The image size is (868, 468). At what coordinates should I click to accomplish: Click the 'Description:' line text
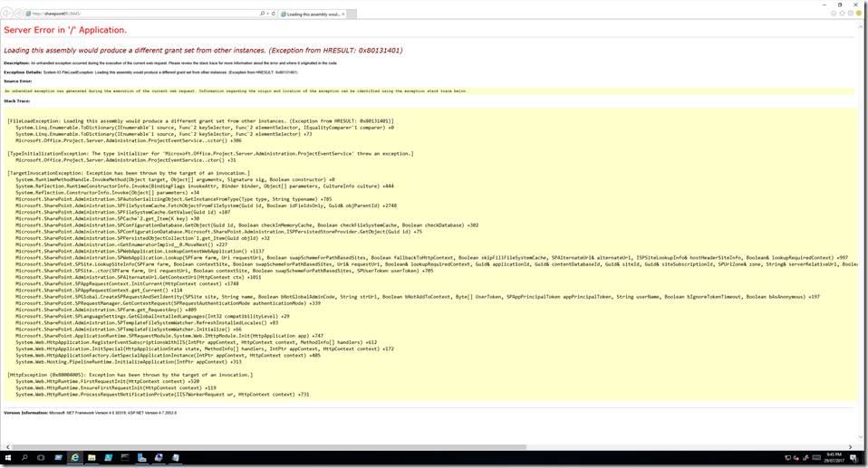[170, 63]
